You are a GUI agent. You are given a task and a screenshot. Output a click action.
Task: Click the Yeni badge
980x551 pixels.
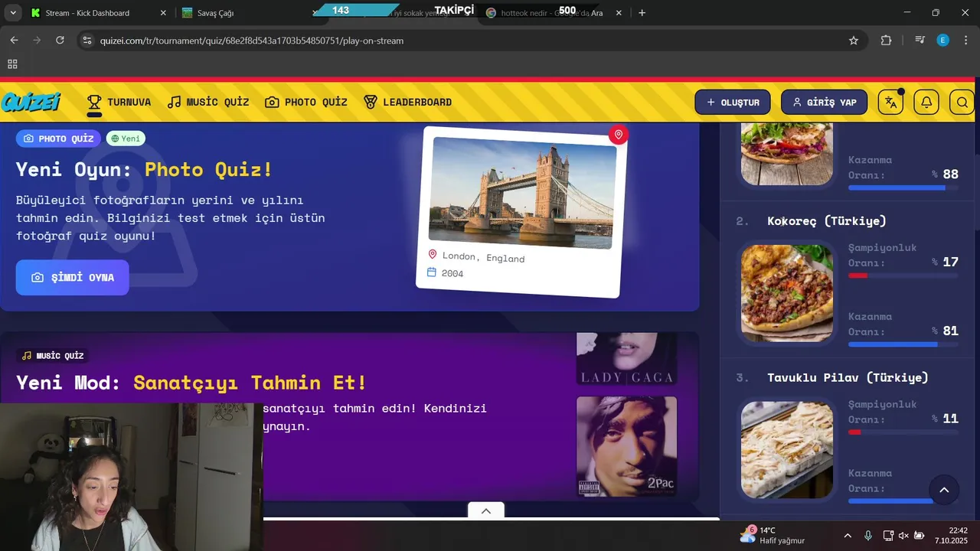coord(126,139)
